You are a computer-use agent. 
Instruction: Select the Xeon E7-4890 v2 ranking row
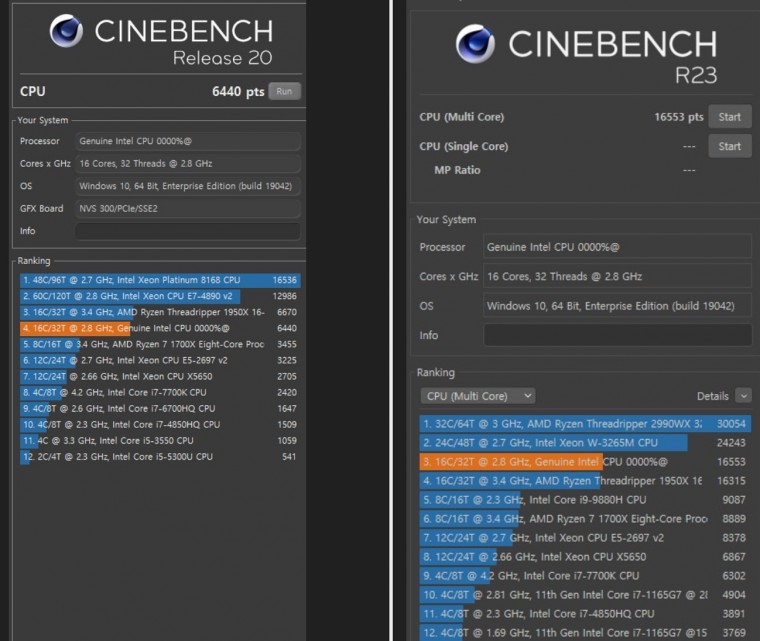(x=160, y=296)
